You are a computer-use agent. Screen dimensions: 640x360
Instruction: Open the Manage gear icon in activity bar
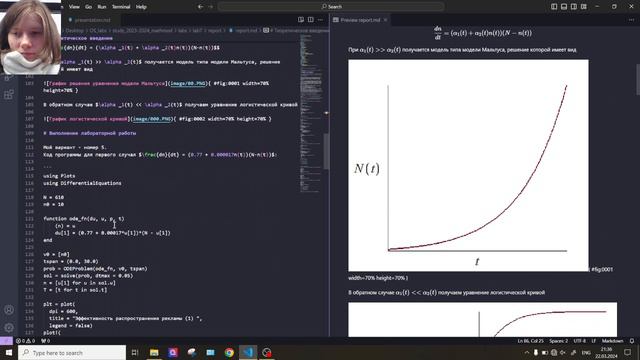coord(9,328)
